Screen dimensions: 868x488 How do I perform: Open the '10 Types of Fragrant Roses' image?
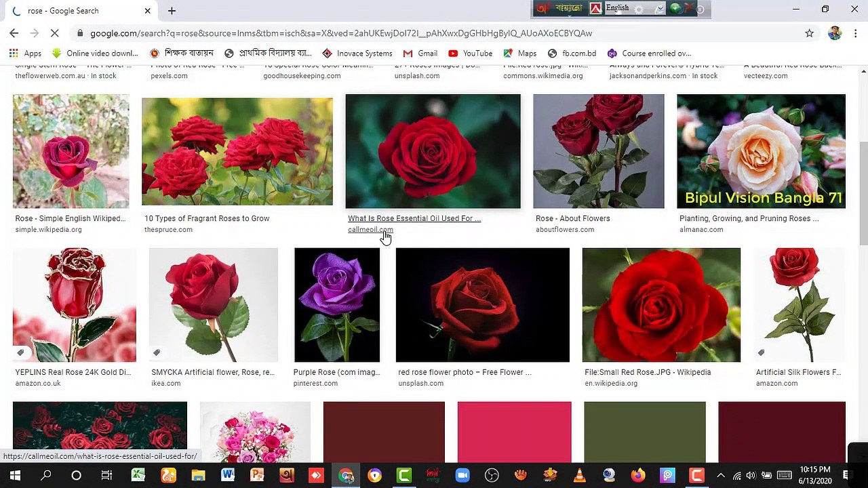(x=237, y=151)
